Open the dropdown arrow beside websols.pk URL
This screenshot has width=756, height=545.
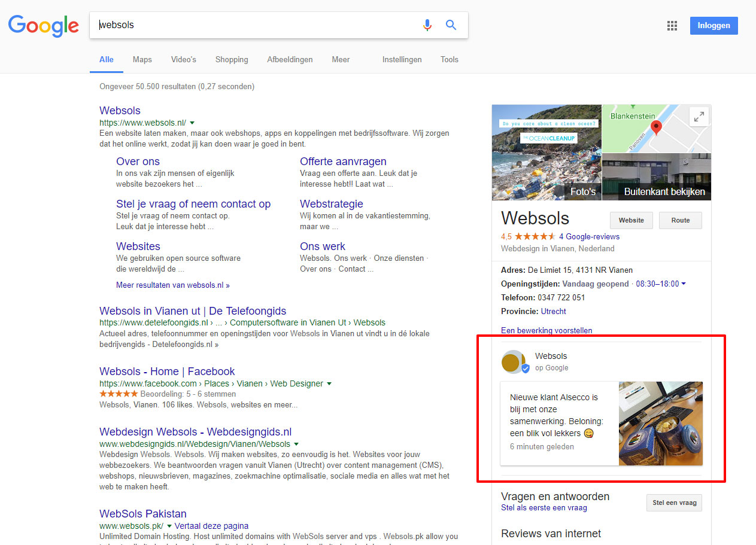(169, 526)
